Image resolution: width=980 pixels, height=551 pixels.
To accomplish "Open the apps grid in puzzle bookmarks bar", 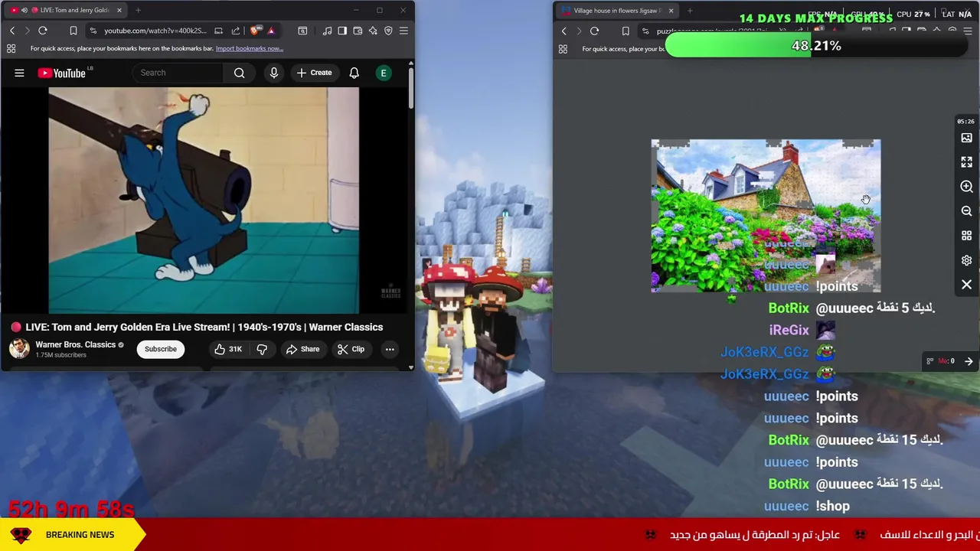I will tap(563, 49).
